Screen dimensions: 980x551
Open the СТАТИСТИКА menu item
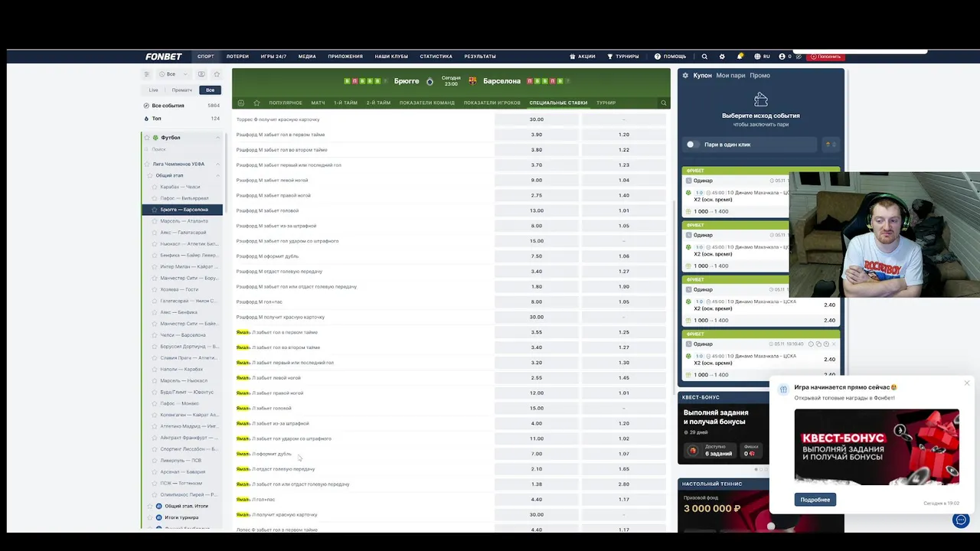(436, 57)
